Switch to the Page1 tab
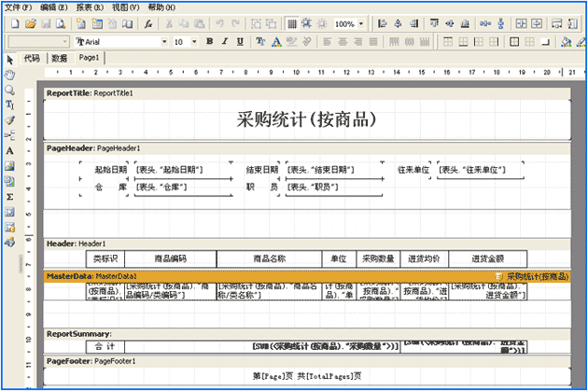The width and height of the screenshot is (588, 391). point(90,58)
